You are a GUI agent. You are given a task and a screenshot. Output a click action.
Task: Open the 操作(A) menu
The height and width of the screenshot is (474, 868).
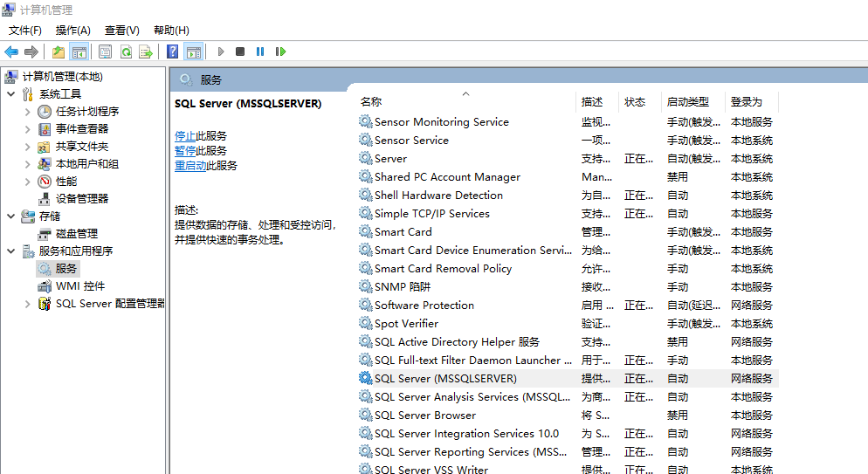pyautogui.click(x=72, y=31)
